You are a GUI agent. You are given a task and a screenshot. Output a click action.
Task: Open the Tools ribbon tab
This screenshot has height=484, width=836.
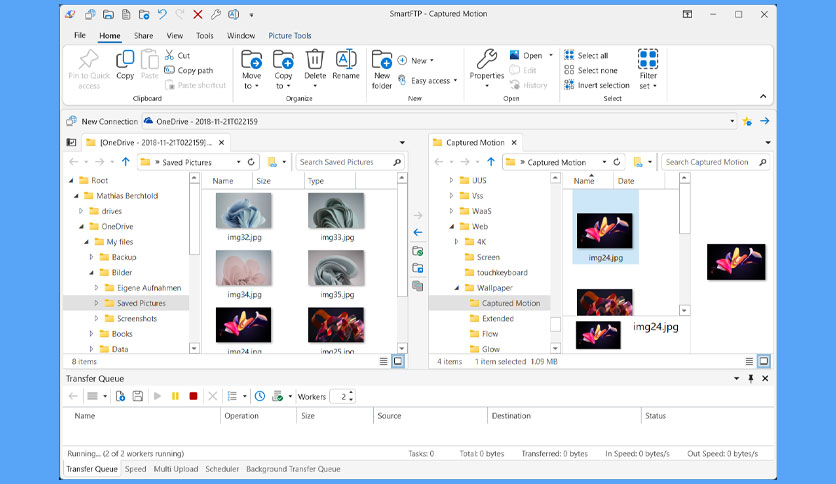point(205,35)
